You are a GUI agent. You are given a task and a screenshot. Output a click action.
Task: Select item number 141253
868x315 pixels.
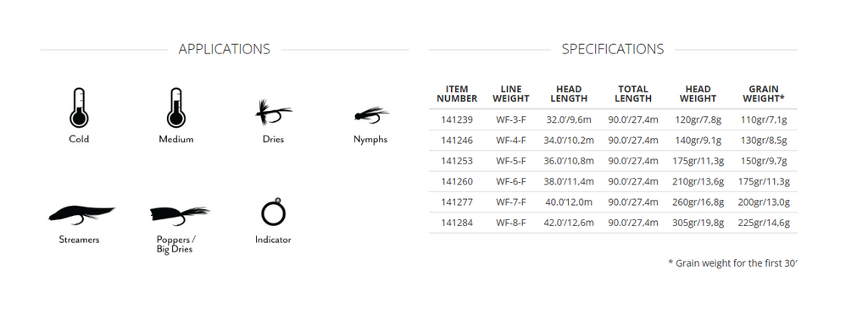tap(457, 161)
